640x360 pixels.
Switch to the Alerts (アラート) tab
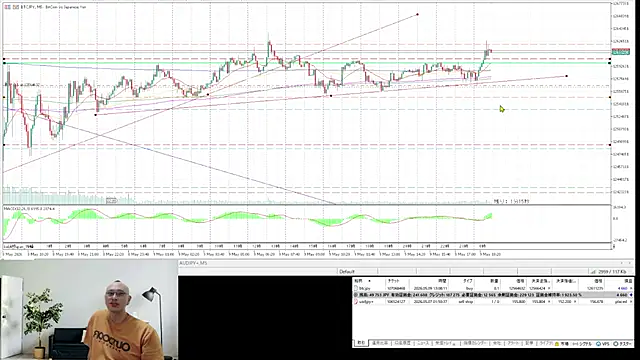click(x=513, y=344)
